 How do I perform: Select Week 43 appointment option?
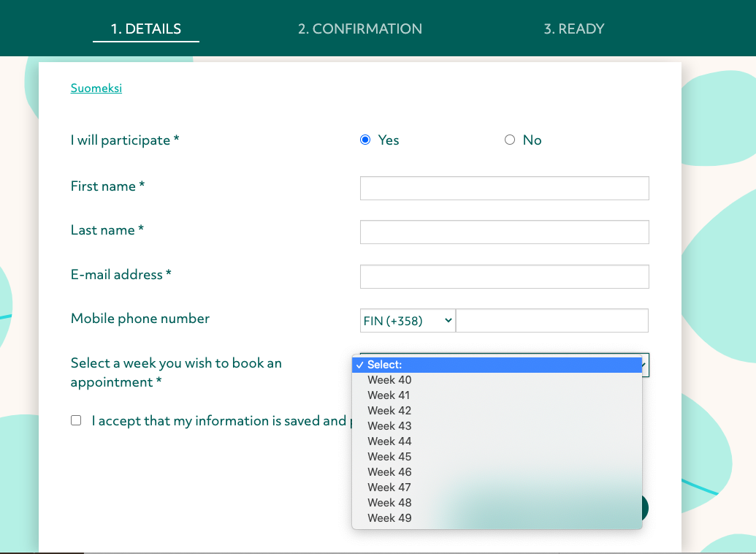click(497, 426)
